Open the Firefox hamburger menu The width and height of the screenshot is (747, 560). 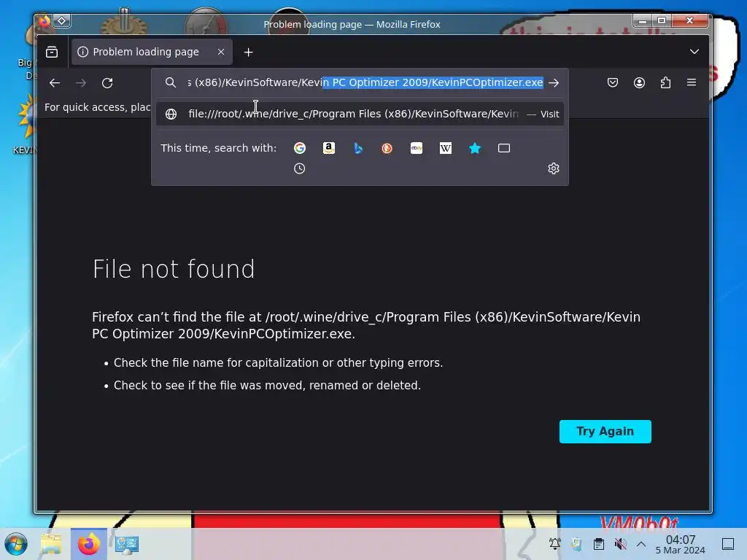pos(692,83)
